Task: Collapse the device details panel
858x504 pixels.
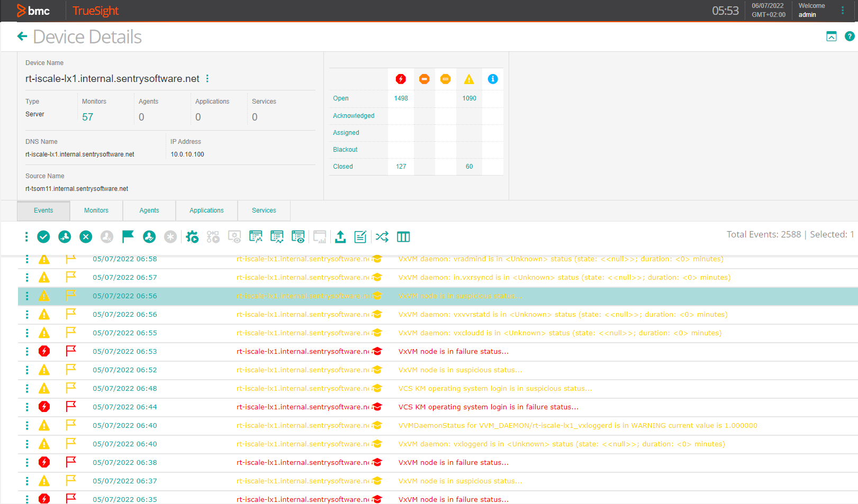Action: click(831, 36)
